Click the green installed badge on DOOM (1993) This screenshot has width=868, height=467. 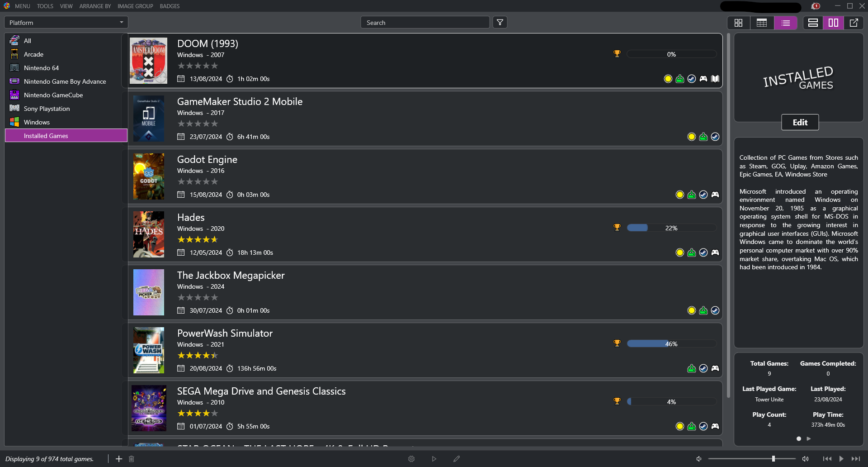click(x=680, y=79)
